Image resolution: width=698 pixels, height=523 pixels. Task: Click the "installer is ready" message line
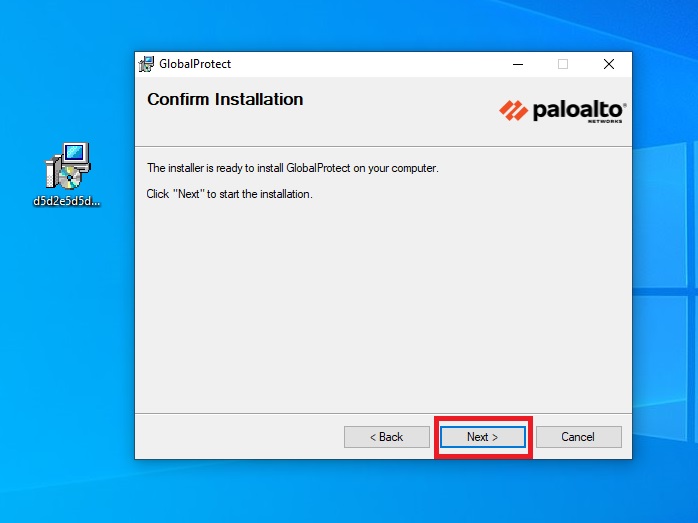pos(292,168)
